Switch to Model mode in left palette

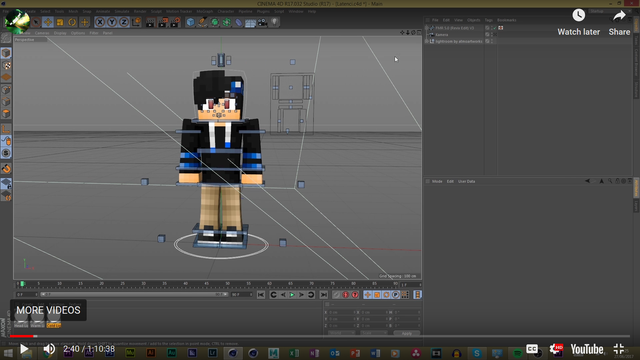click(x=6, y=53)
